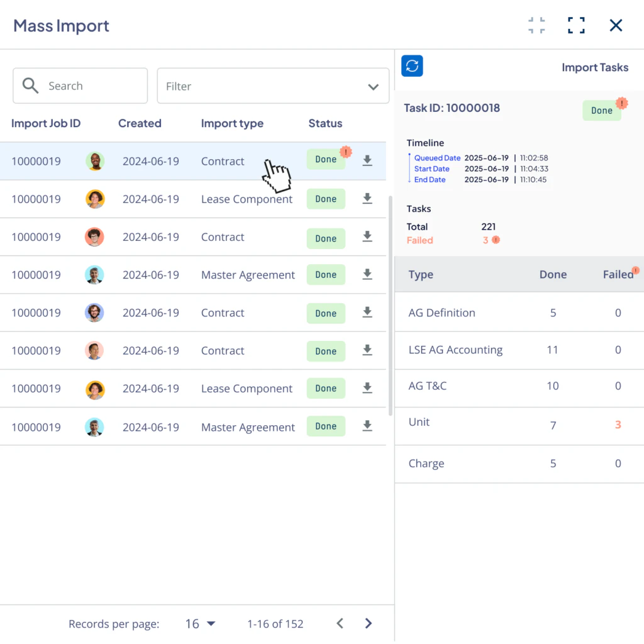The height and width of the screenshot is (644, 644).
Task: Click the Done status badge with alert on row one
Action: coord(326,159)
